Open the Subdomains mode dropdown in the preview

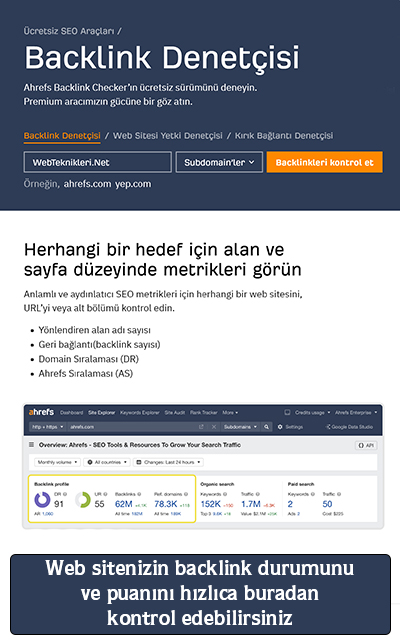(x=240, y=427)
